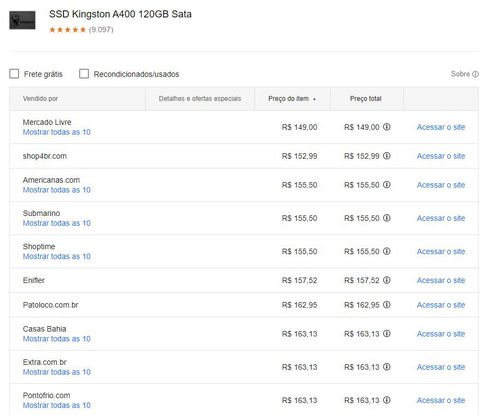Enable the Frete grátis checkbox
Viewport: 500px width, 415px height.
[x=14, y=74]
